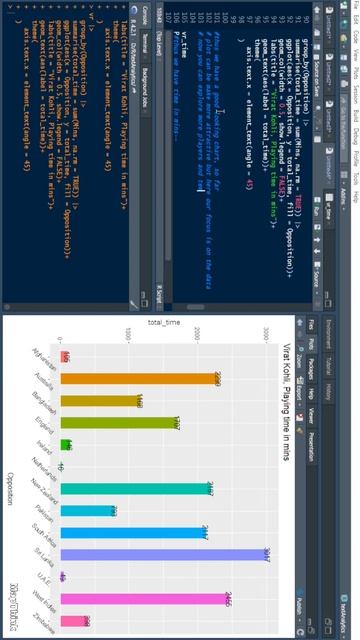The image size is (360, 640).
Task: Switch to the Files tab
Action: [311, 324]
